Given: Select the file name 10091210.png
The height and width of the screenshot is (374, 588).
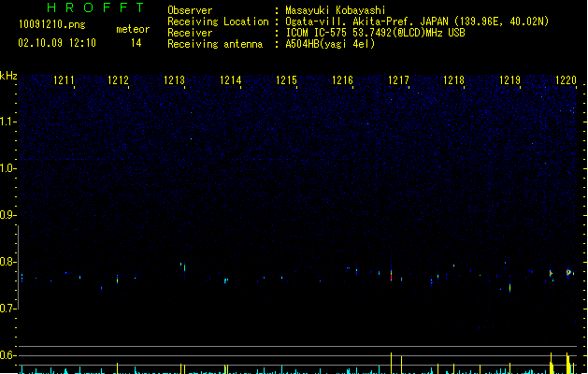Looking at the screenshot, I should (52, 24).
